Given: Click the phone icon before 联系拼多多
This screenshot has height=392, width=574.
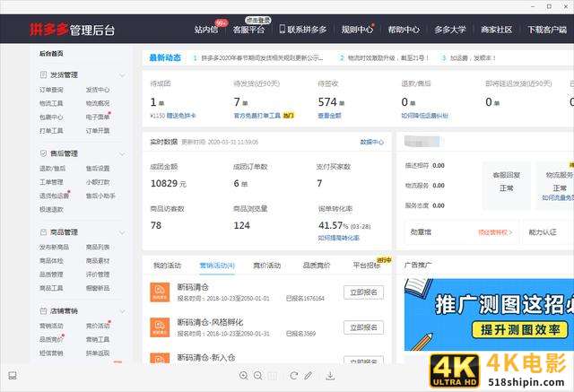Looking at the screenshot, I should (x=283, y=29).
